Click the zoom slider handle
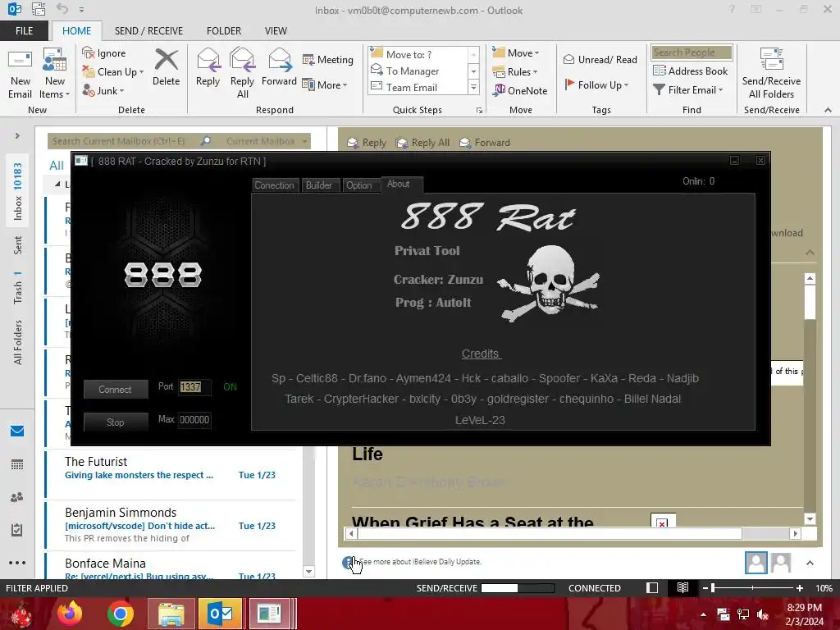This screenshot has height=630, width=840. pos(713,587)
